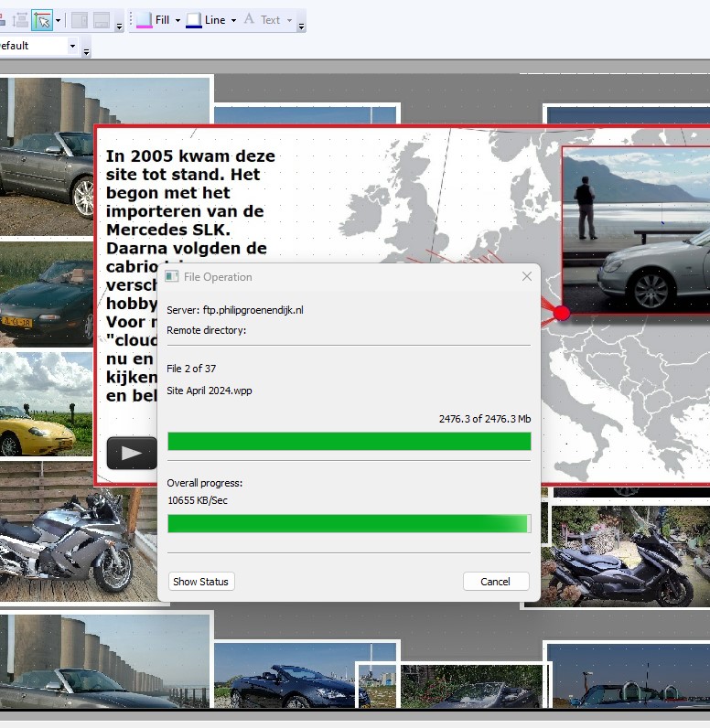Image resolution: width=710 pixels, height=728 pixels.
Task: Click 'Overall progress:' label
Action: click(x=205, y=483)
